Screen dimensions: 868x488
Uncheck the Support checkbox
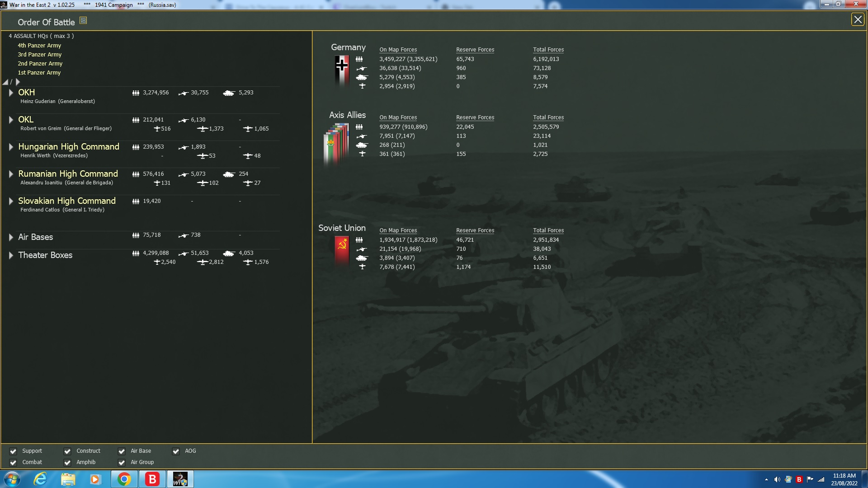tap(13, 451)
